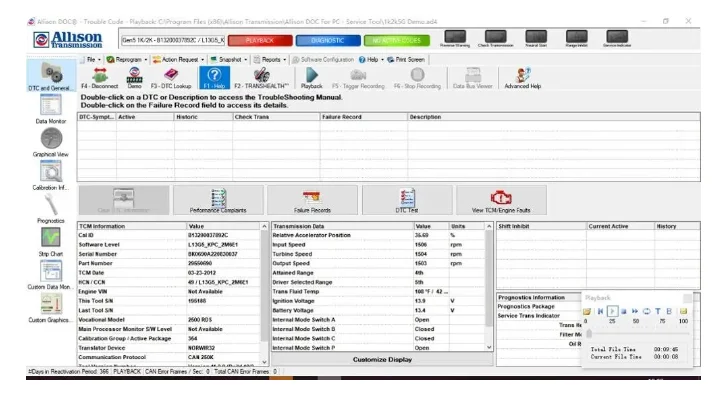Click View TCM/Engine Faults button

click(x=501, y=200)
